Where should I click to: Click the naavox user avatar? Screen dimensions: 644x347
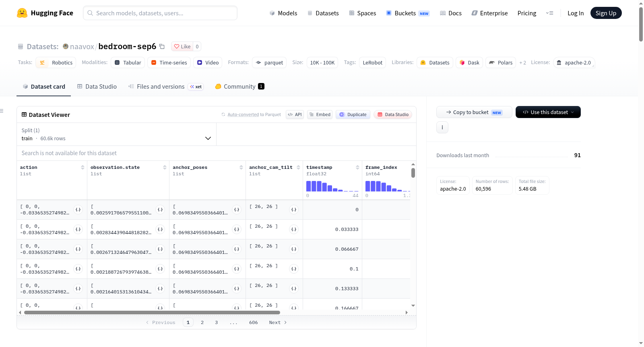pos(66,46)
